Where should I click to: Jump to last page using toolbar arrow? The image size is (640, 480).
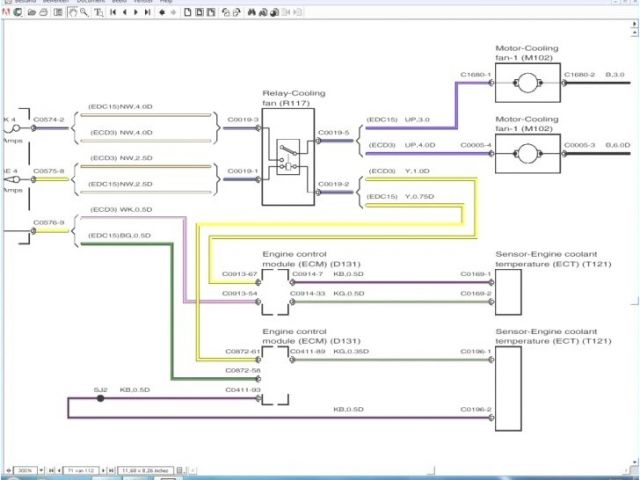pyautogui.click(x=147, y=12)
